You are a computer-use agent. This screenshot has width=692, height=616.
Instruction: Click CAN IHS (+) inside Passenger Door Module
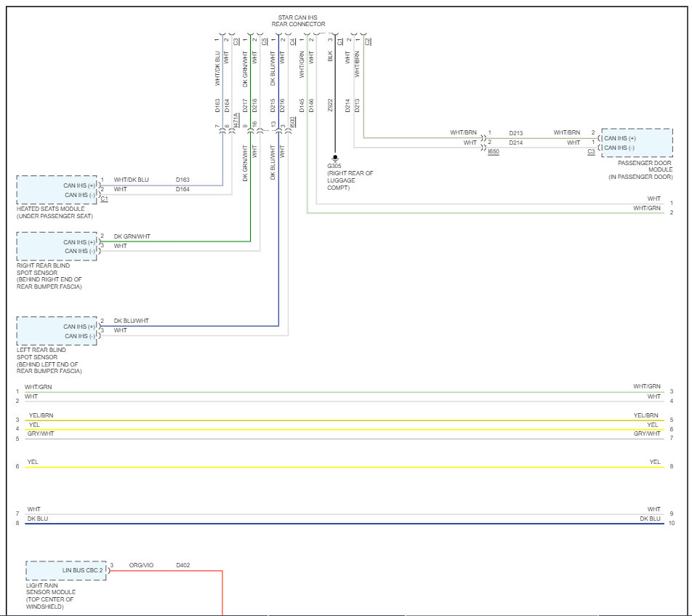coord(620,138)
